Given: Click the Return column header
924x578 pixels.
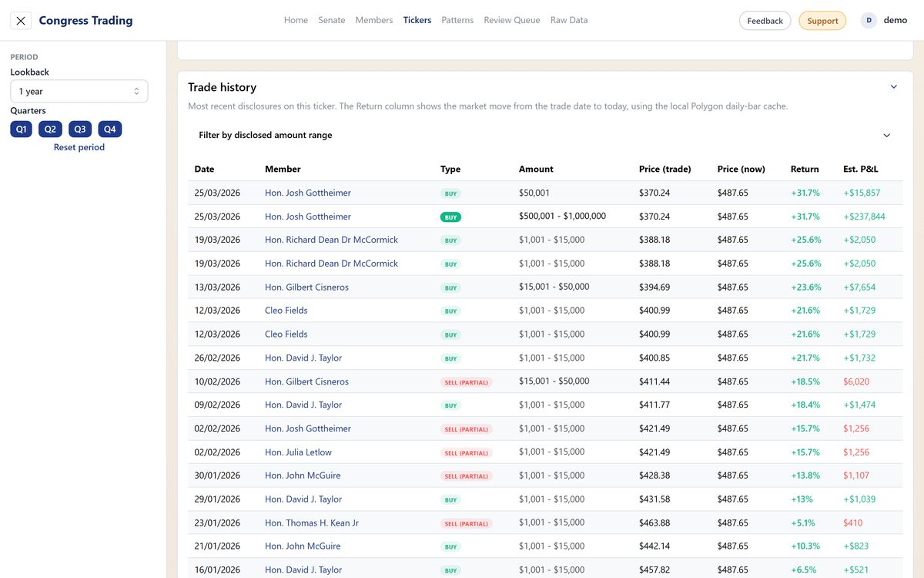Looking at the screenshot, I should pyautogui.click(x=805, y=169).
